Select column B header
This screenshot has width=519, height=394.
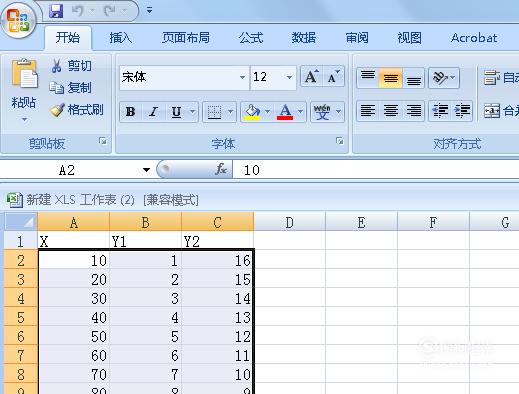tap(145, 222)
